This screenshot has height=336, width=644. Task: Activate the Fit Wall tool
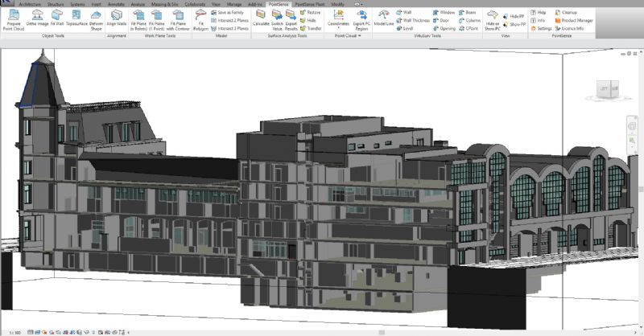pyautogui.click(x=57, y=19)
